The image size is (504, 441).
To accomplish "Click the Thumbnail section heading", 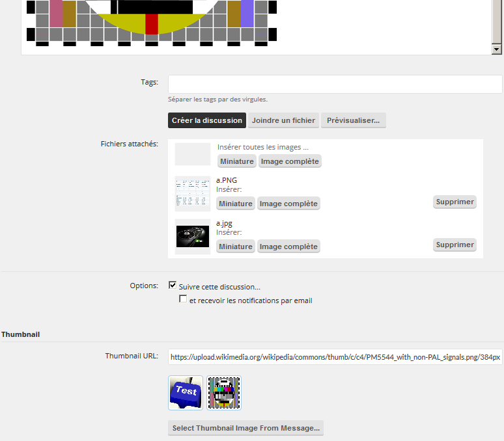I will 21,334.
